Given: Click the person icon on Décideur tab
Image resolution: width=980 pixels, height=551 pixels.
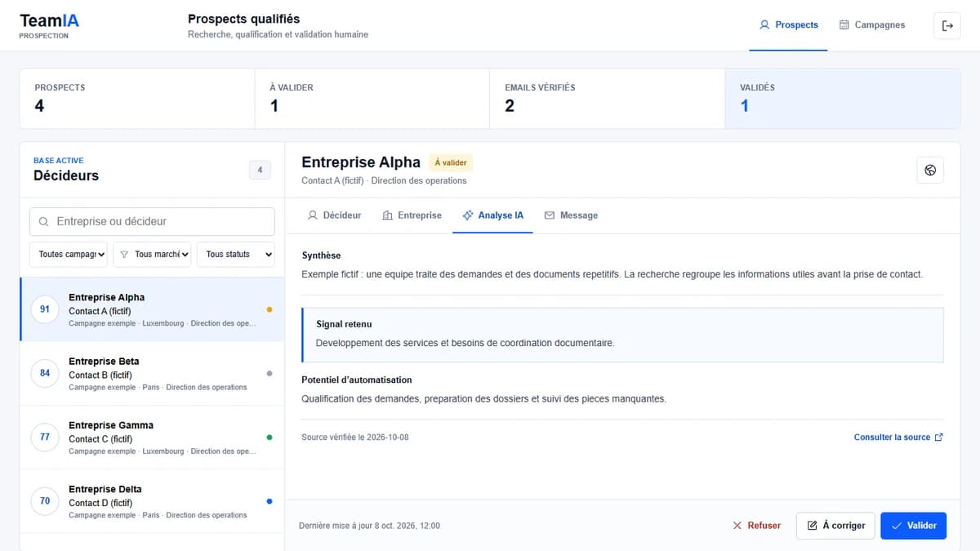Looking at the screenshot, I should point(313,216).
